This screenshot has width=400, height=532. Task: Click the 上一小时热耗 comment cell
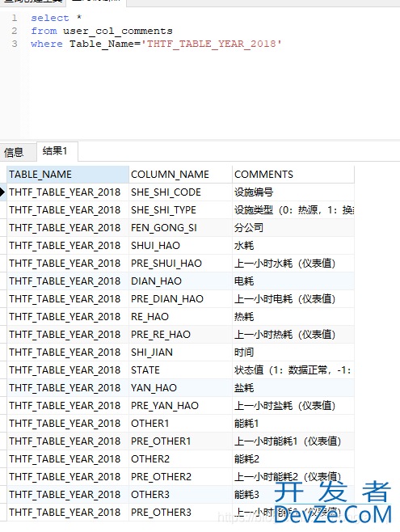click(x=293, y=335)
